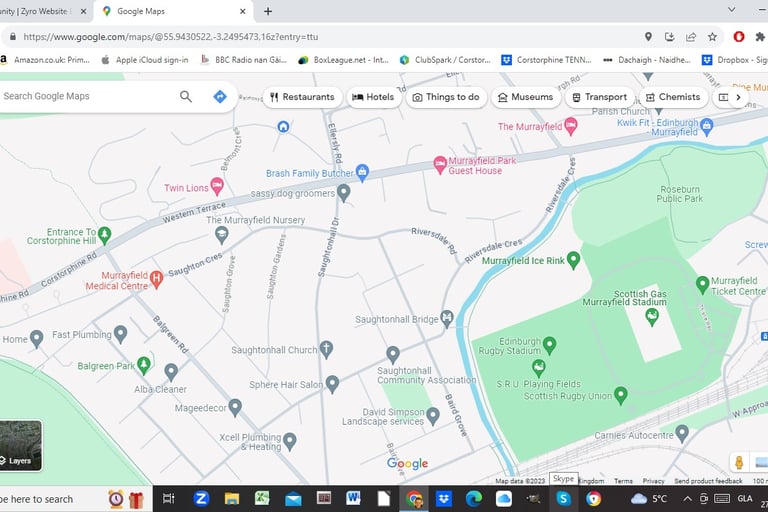Show Transport options on the map
768x512 pixels.
600,97
